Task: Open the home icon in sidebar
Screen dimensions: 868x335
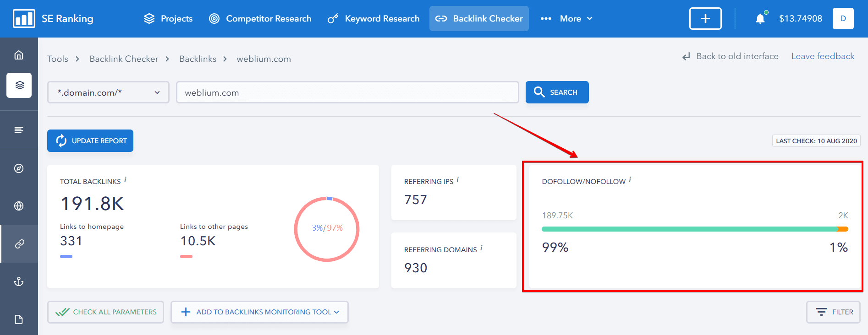Action: tap(19, 55)
